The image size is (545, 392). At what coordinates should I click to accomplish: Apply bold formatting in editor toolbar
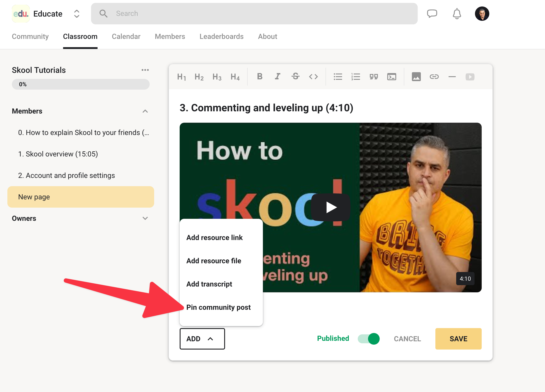(260, 77)
